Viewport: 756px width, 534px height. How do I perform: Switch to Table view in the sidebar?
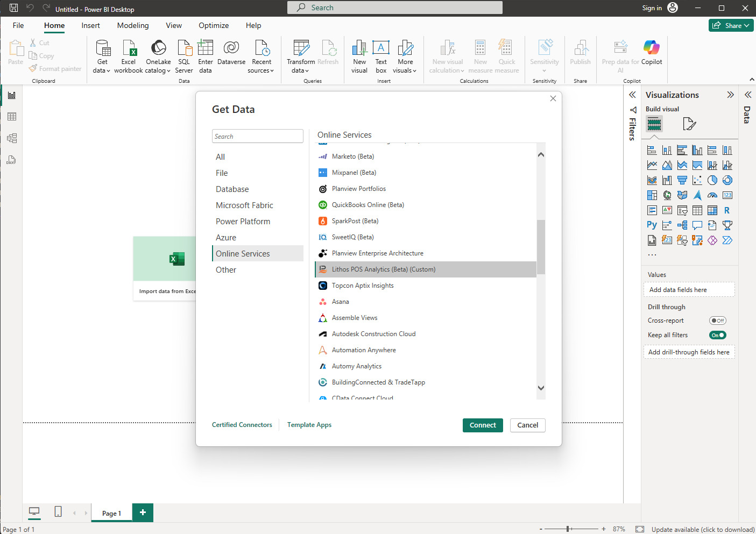pyautogui.click(x=12, y=117)
